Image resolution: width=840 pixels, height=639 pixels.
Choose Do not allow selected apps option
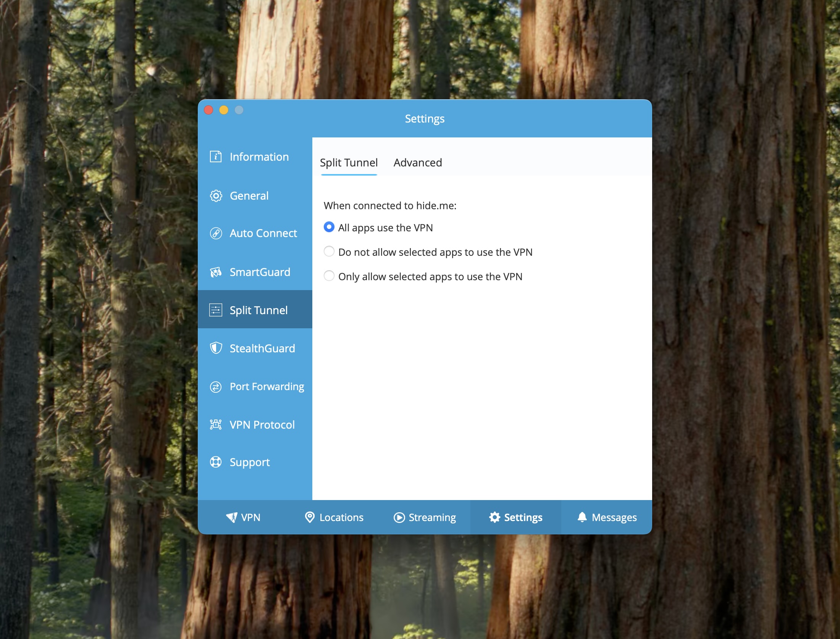pyautogui.click(x=329, y=252)
